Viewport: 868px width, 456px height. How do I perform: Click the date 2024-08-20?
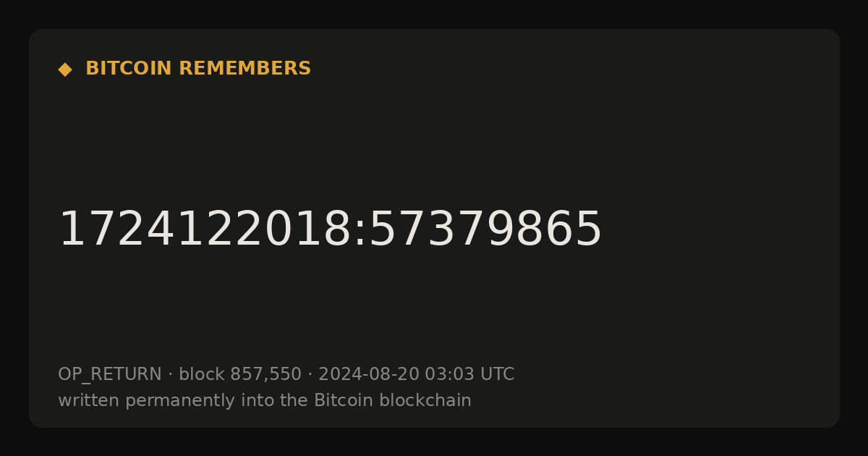369,374
